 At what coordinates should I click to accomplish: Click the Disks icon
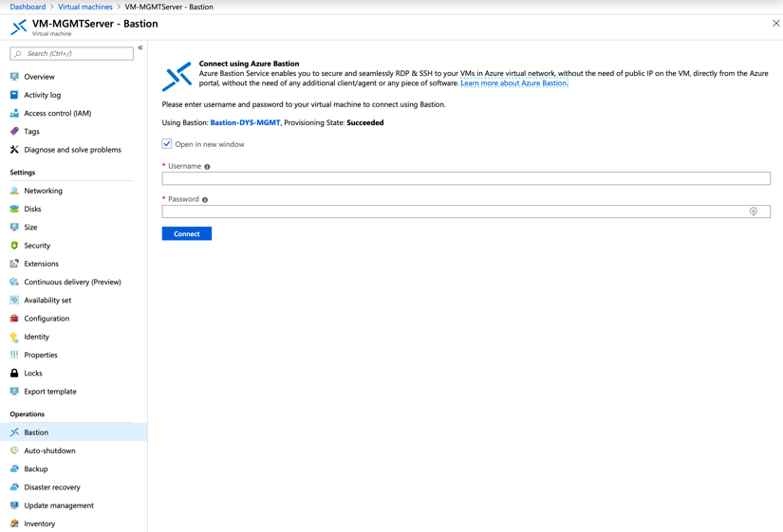click(14, 210)
